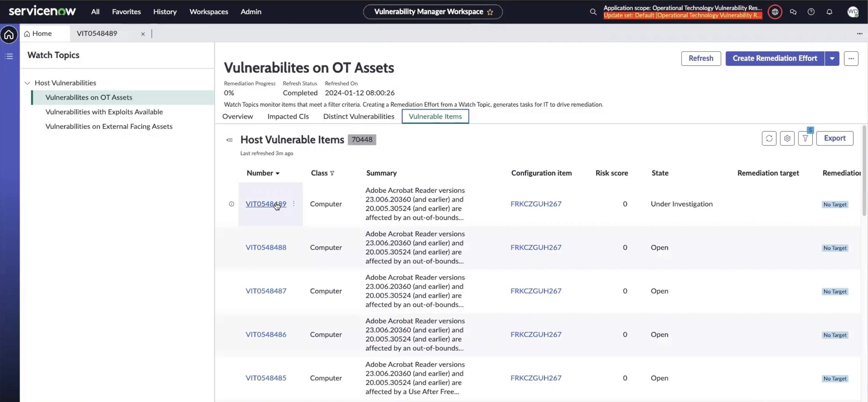Switch to the Impacted CIs tab
This screenshot has width=868, height=402.
point(288,116)
